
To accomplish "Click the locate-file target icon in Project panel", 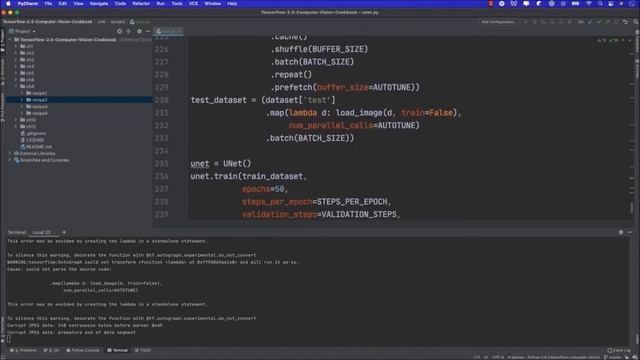I will (x=120, y=31).
